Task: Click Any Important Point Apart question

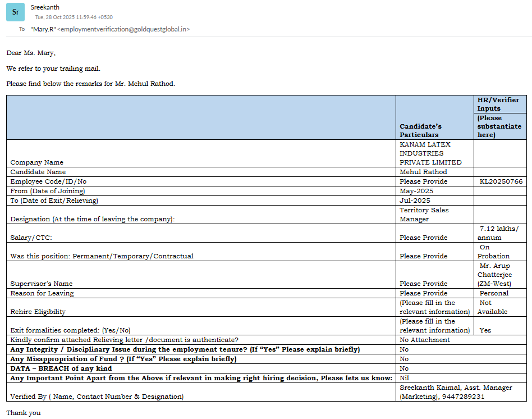Action: (x=201, y=378)
